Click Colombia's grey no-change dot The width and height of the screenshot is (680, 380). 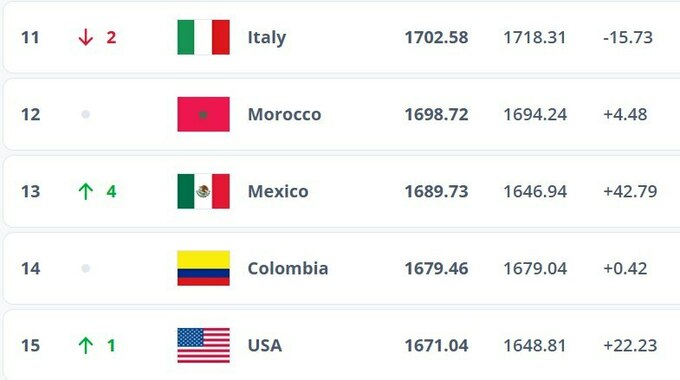tap(85, 268)
